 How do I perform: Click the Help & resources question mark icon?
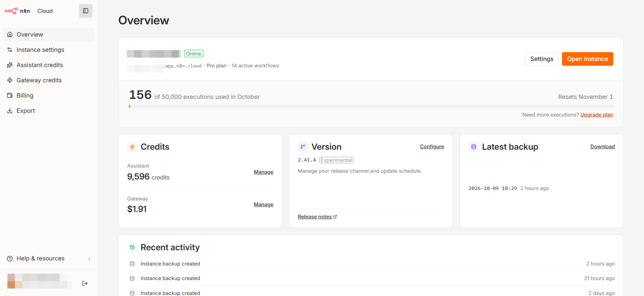pyautogui.click(x=10, y=258)
